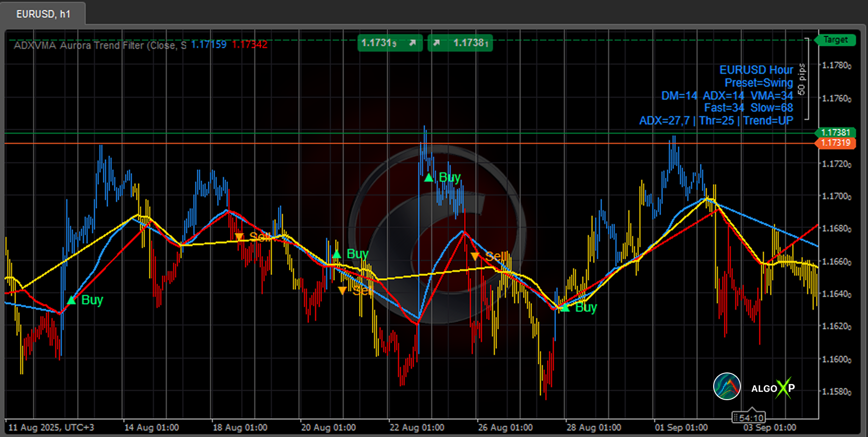Click the 54:10 bar countdown timer
The width and height of the screenshot is (868, 437).
pos(749,418)
